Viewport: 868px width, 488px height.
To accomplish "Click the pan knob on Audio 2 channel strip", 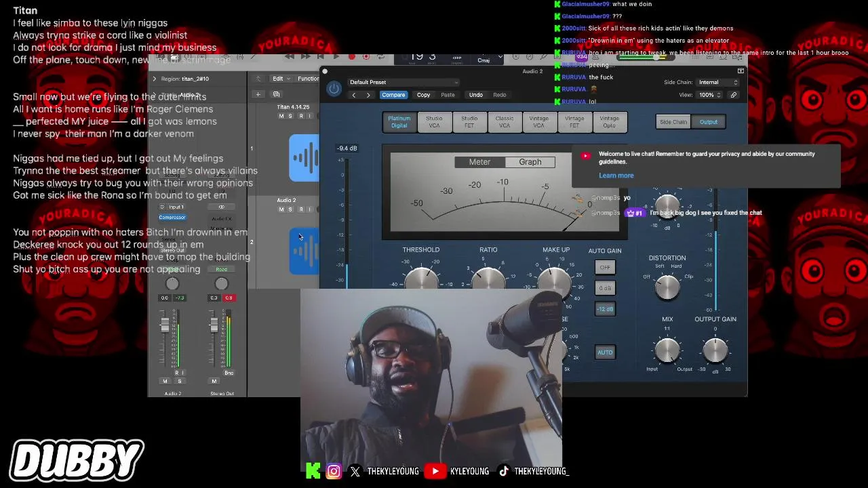I will (x=172, y=284).
